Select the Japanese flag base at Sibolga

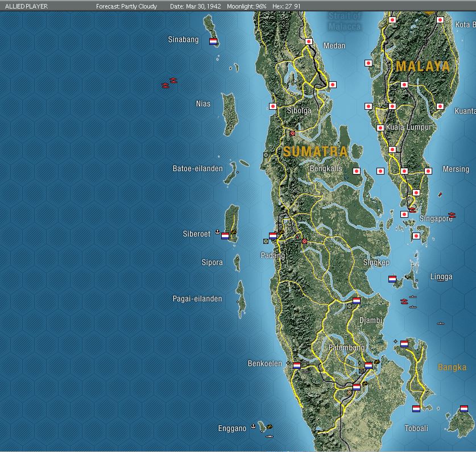click(273, 106)
